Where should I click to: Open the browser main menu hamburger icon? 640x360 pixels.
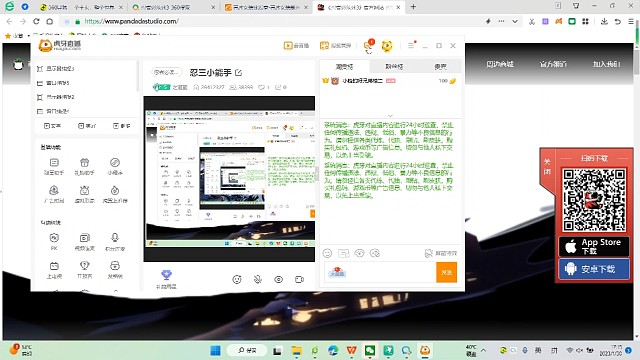[631, 21]
